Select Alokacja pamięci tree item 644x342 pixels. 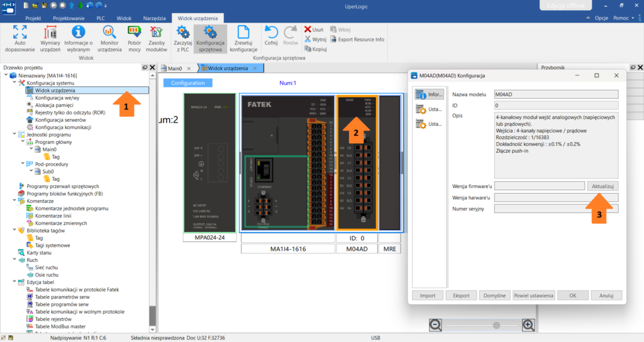pos(54,105)
